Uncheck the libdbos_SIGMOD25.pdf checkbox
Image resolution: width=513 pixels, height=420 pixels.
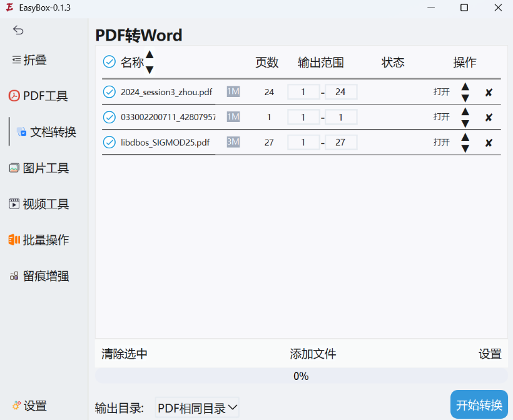point(109,142)
